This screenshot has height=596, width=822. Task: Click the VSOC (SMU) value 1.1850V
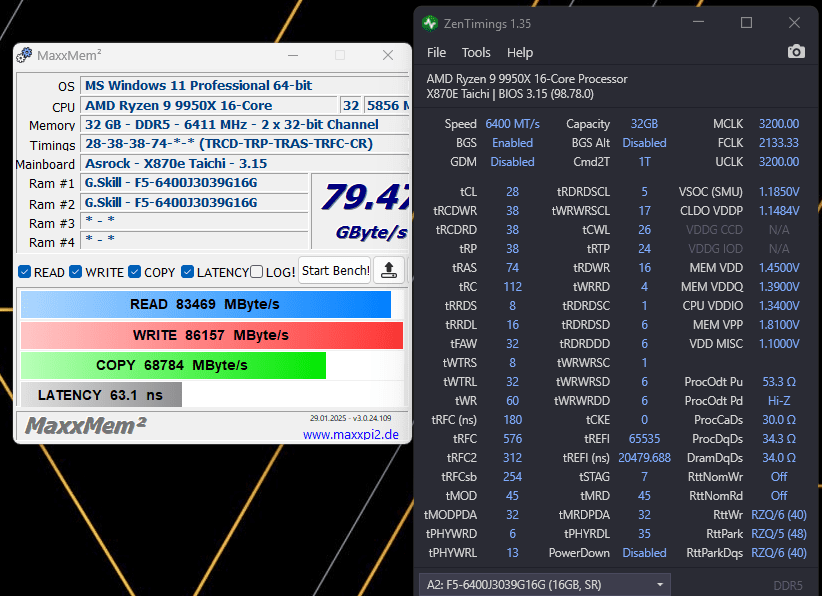pyautogui.click(x=778, y=192)
